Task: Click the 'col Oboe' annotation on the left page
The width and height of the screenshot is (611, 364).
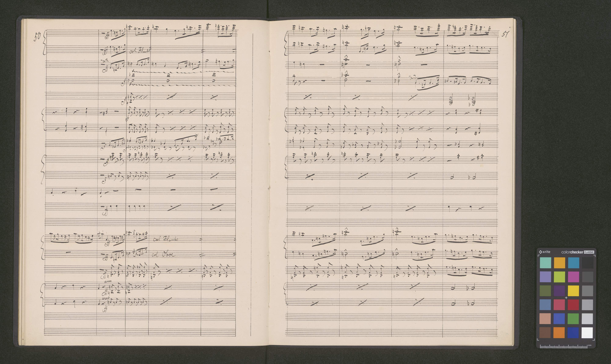Action: [x=164, y=254]
